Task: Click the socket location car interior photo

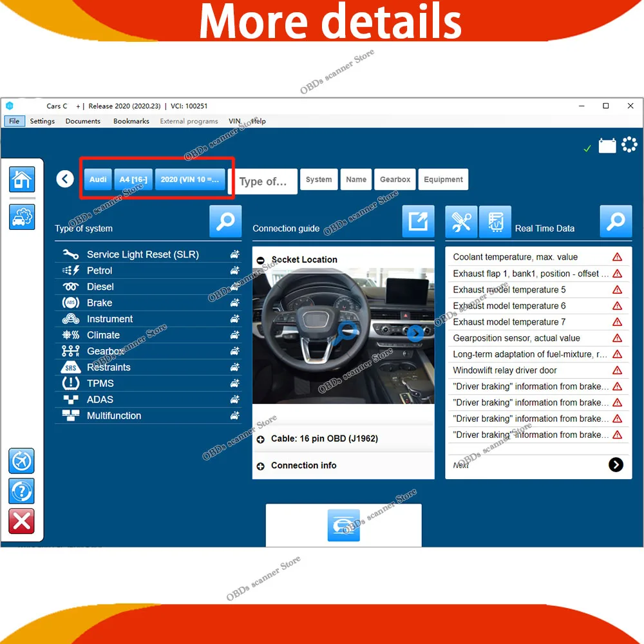Action: coord(343,336)
